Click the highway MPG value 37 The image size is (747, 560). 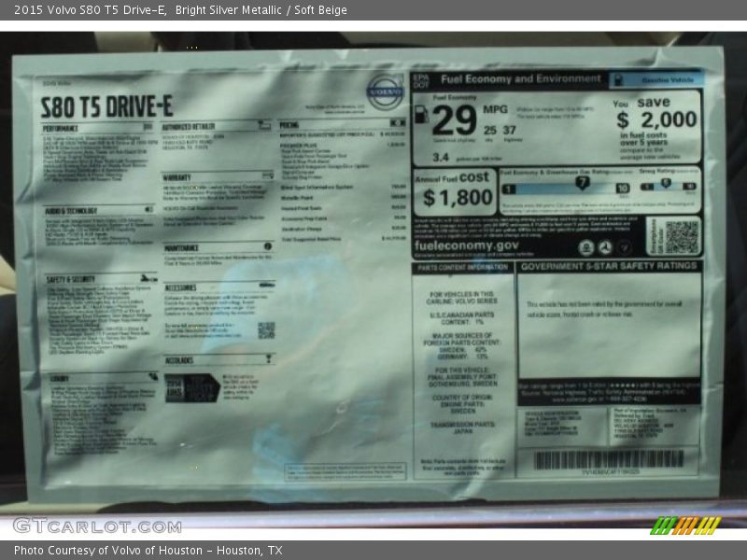[509, 130]
